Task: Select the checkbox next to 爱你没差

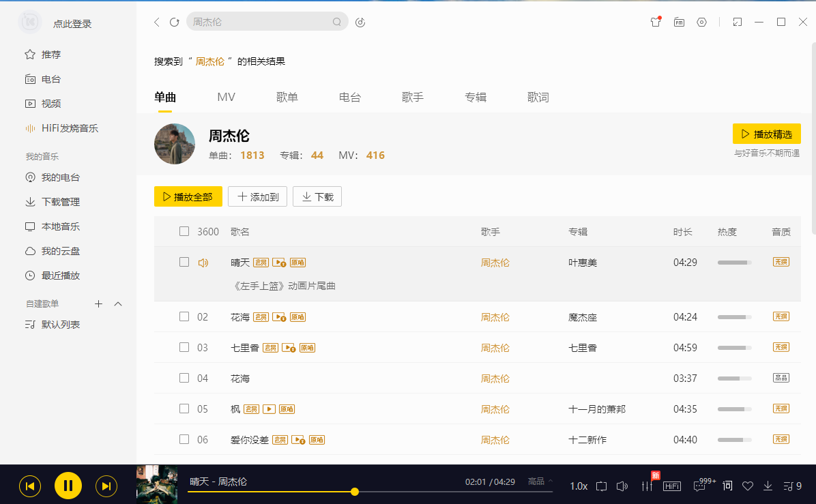Action: (184, 439)
